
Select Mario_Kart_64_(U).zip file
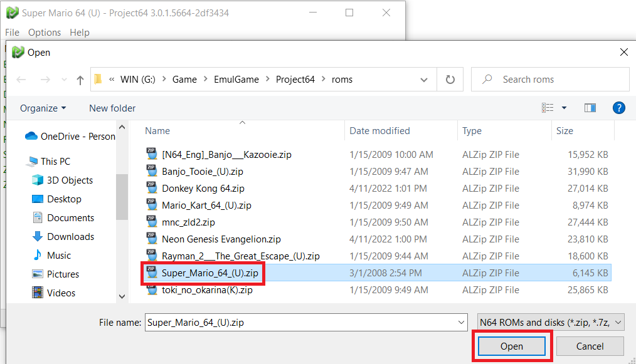tap(206, 205)
